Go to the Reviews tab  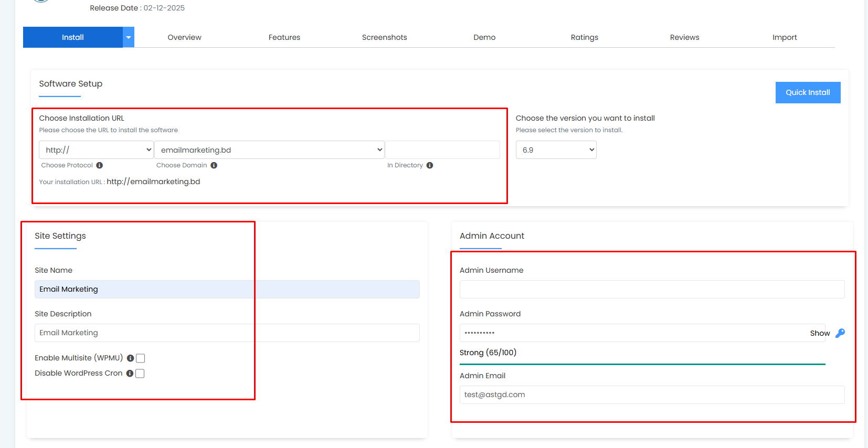pos(684,37)
